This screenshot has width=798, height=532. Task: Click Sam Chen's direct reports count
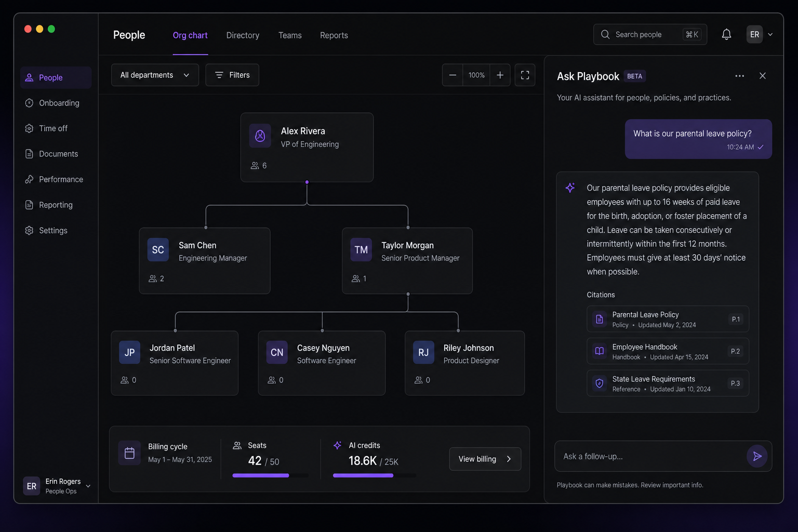(156, 278)
